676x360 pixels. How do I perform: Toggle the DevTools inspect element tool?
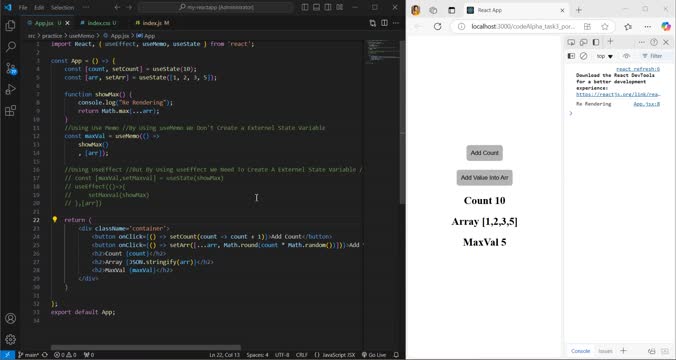[x=571, y=42]
